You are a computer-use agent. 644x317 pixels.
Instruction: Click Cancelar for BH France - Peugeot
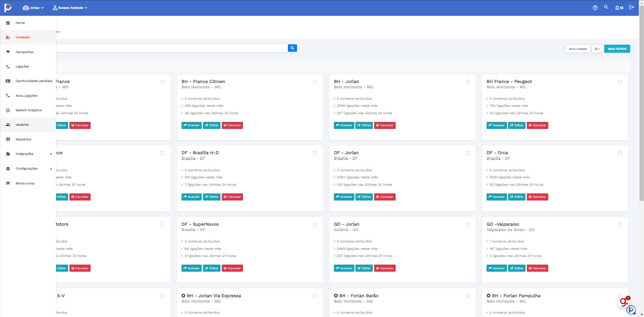537,125
